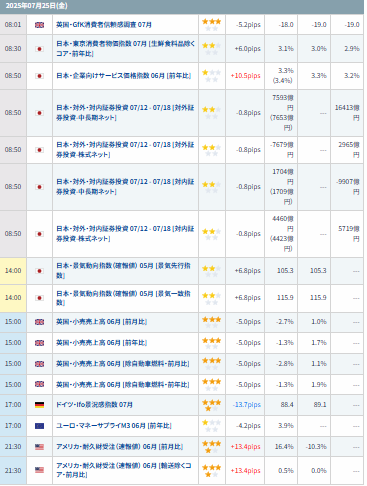Click star rating for 耐久財受注 [輸送除くコア] row

coord(212,471)
